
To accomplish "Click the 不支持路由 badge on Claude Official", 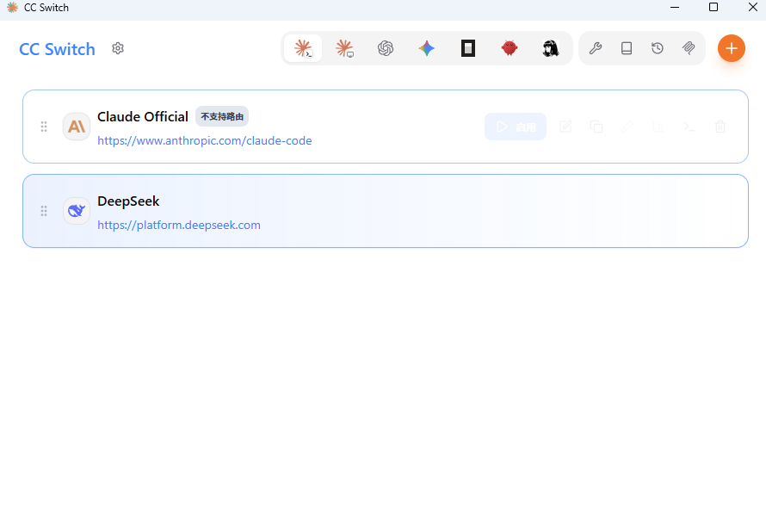I will point(222,117).
